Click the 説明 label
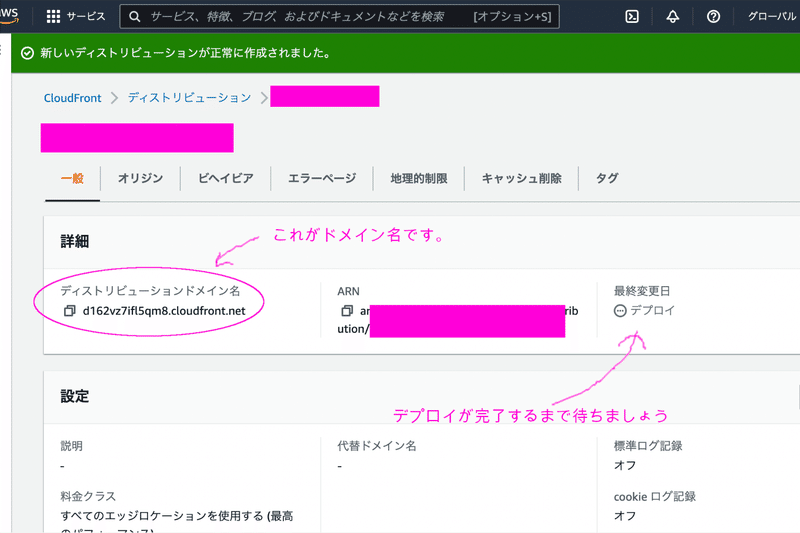 pyautogui.click(x=71, y=446)
